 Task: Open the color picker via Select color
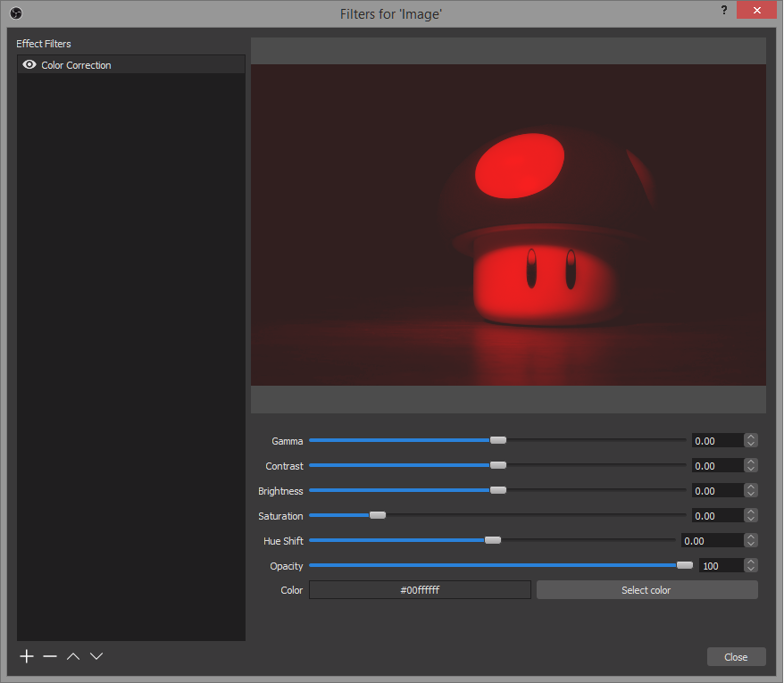click(x=646, y=589)
